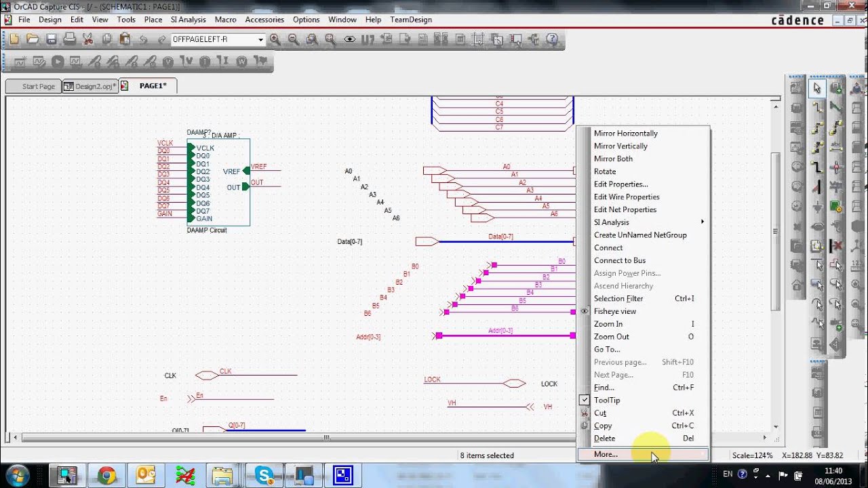This screenshot has width=868, height=488.
Task: Click the Annotate U? toolbar icon
Action: coord(368,39)
